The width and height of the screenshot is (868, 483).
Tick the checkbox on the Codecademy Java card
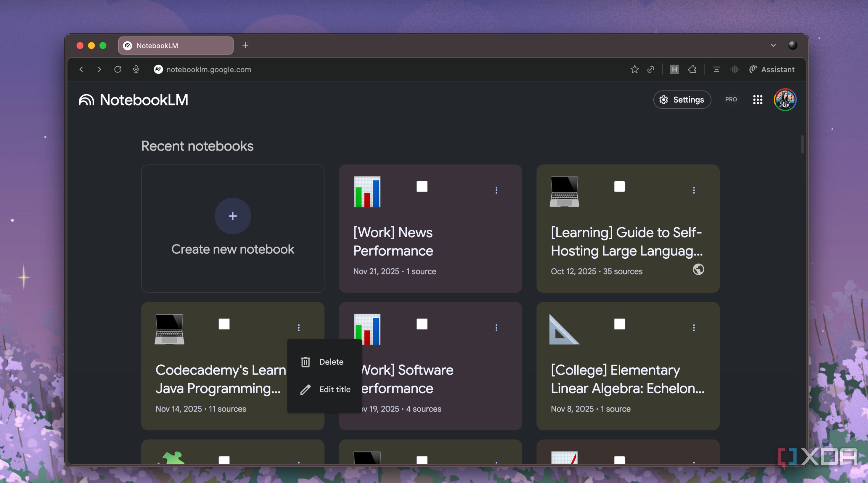224,324
